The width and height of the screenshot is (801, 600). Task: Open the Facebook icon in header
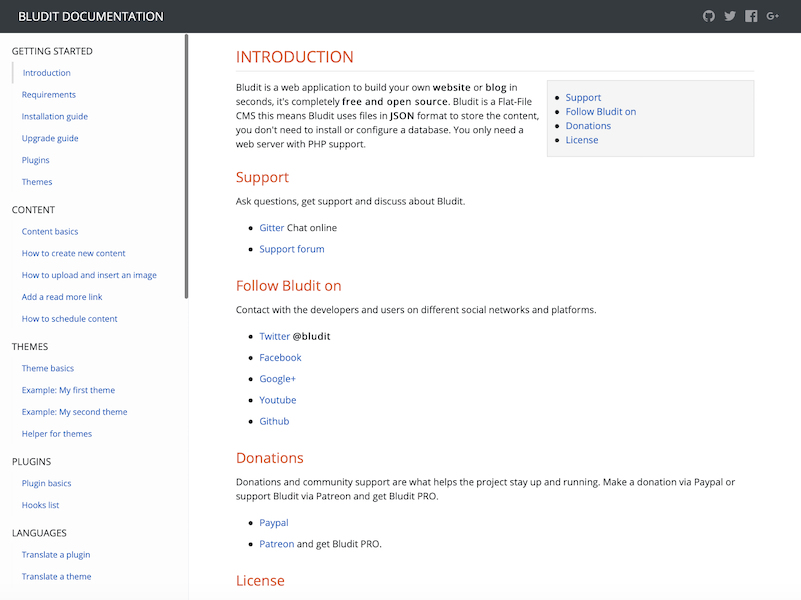tap(751, 16)
